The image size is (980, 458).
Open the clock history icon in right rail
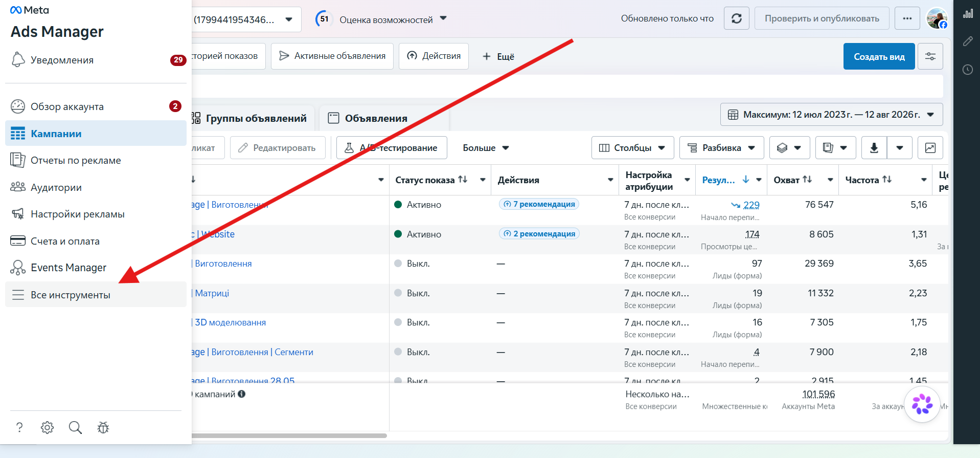(x=968, y=70)
